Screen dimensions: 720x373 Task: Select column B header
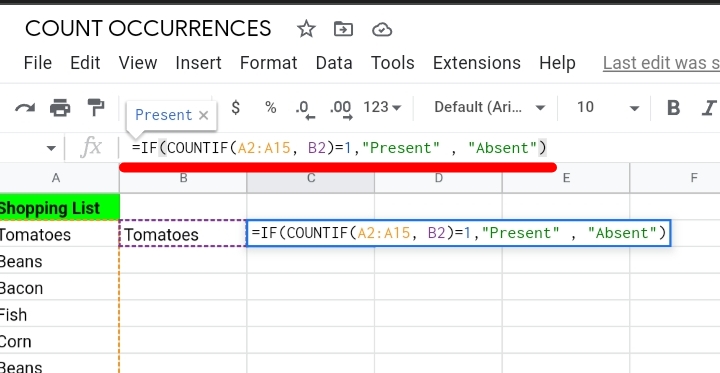(x=183, y=178)
